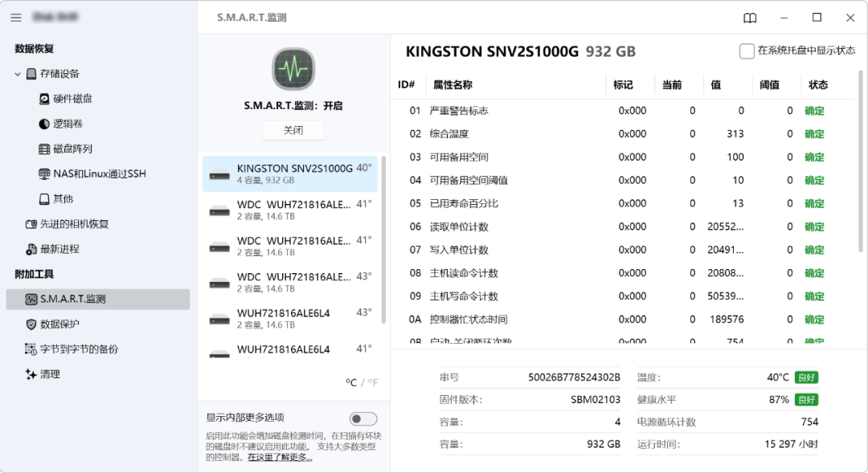Click the KINGSTON SNV2S1000G drive icon
The width and height of the screenshot is (868, 473).
[x=219, y=175]
